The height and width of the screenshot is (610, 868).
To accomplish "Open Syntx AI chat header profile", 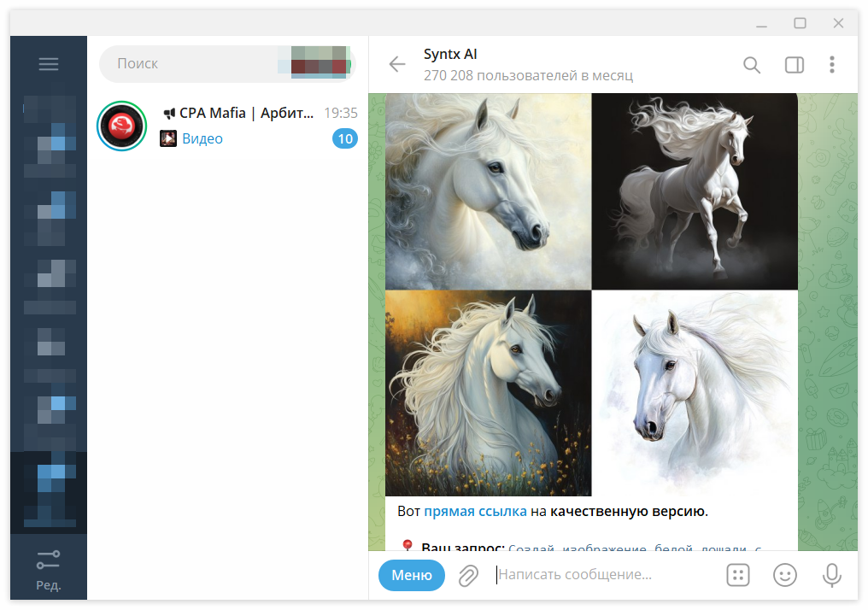I will (528, 64).
